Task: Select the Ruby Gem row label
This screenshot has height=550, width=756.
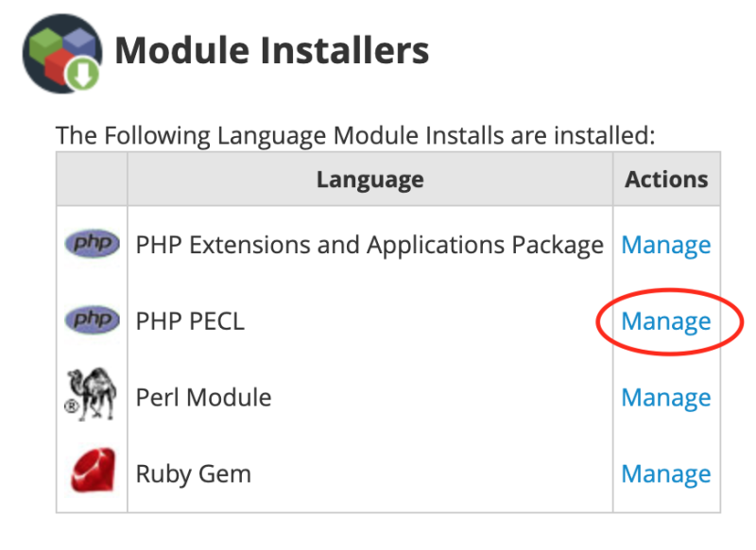Action: (x=194, y=473)
